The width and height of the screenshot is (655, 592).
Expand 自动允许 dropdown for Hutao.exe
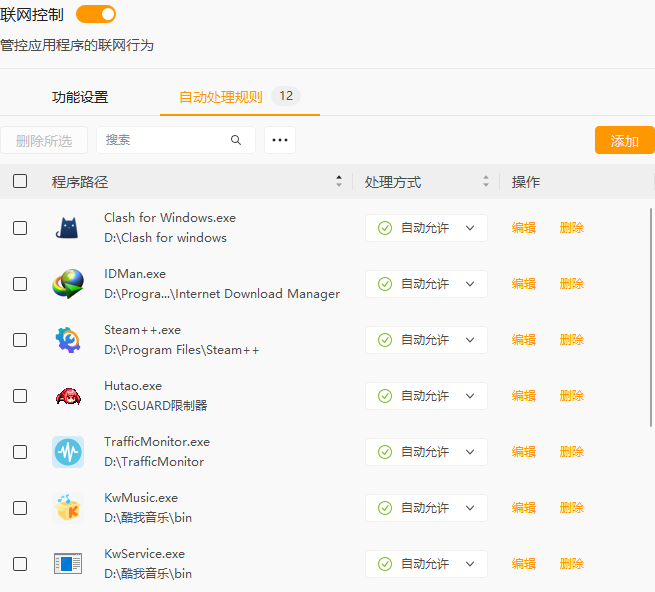coord(426,396)
